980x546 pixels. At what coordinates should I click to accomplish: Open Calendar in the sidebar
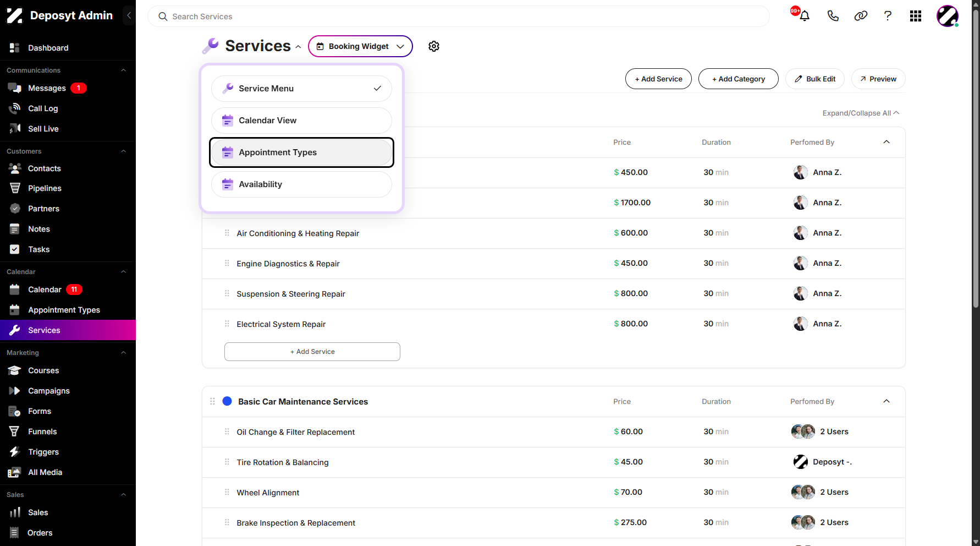45,290
